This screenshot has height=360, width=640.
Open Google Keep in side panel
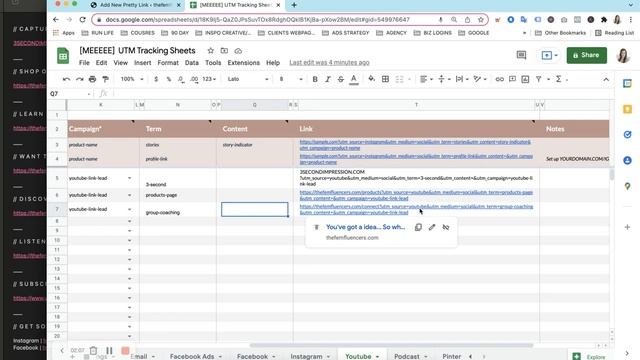click(627, 109)
